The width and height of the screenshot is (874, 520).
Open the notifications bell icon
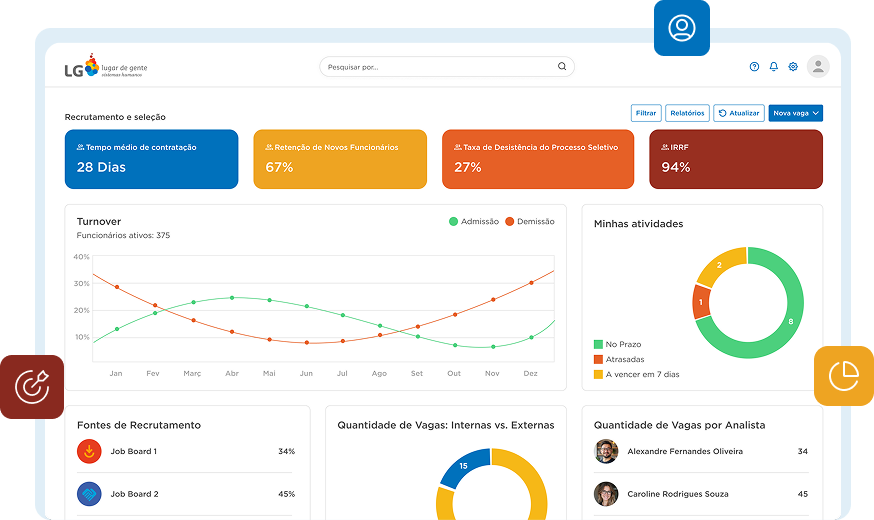click(773, 67)
